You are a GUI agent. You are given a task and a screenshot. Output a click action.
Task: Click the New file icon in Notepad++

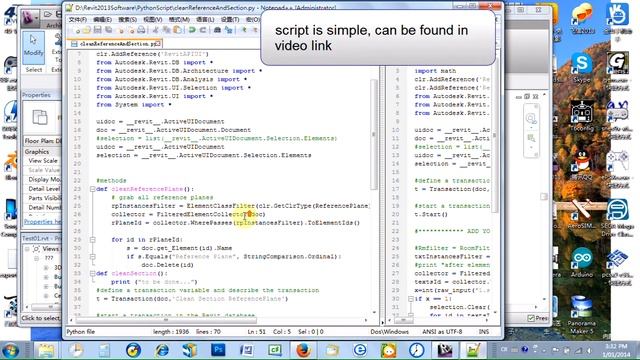pyautogui.click(x=77, y=30)
